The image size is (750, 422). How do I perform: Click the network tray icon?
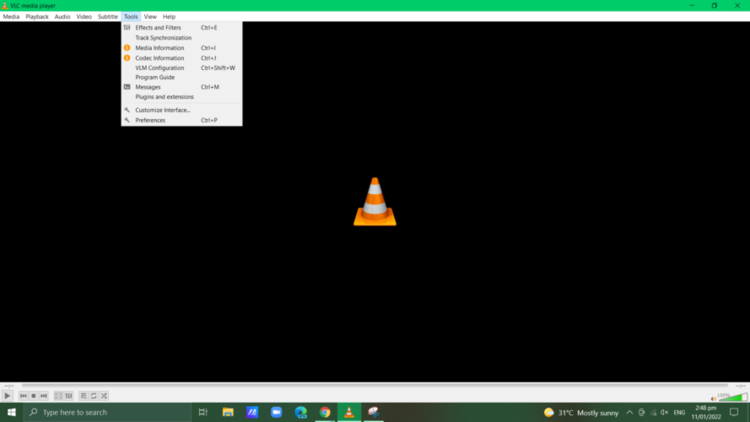pyautogui.click(x=653, y=412)
